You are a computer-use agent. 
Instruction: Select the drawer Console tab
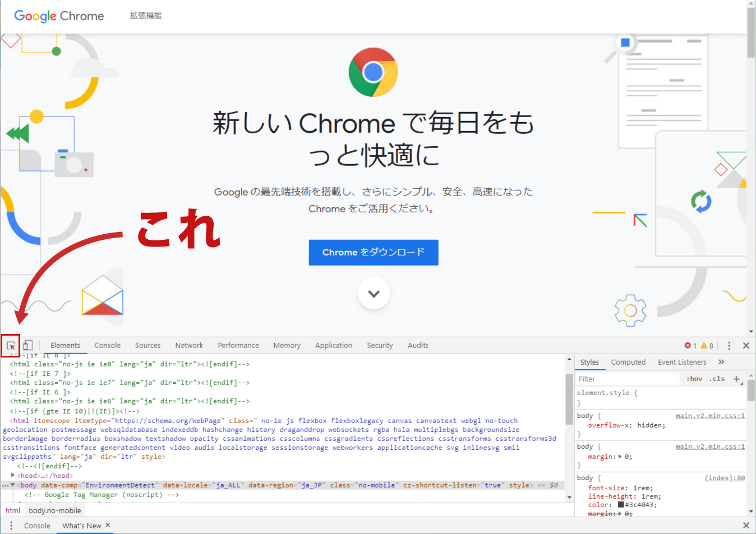pyautogui.click(x=37, y=526)
